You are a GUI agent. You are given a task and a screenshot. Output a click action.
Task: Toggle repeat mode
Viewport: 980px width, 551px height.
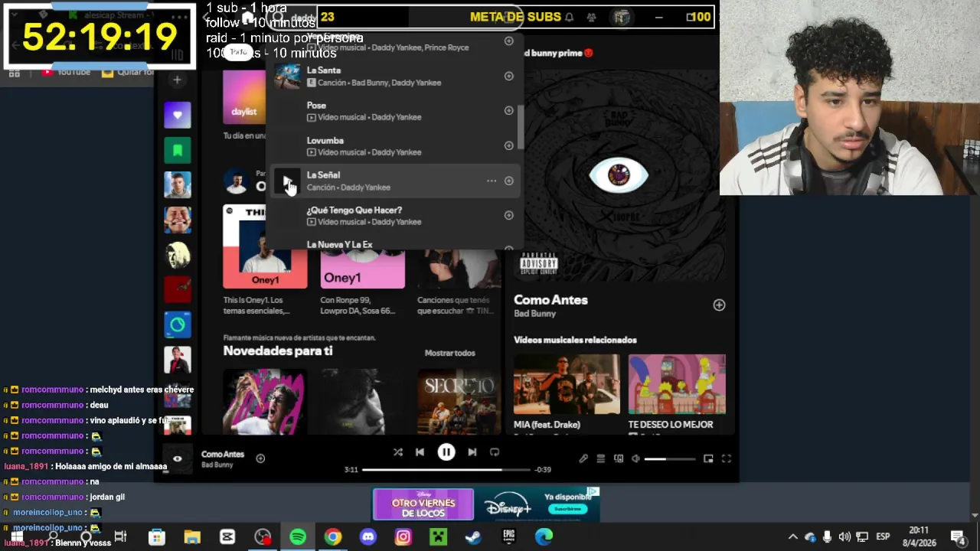(495, 452)
